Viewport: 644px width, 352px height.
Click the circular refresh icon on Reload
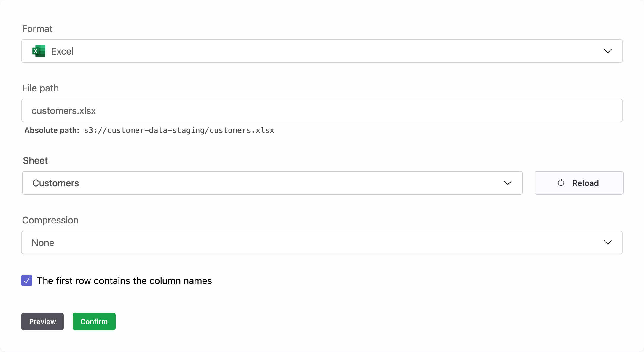click(x=561, y=183)
